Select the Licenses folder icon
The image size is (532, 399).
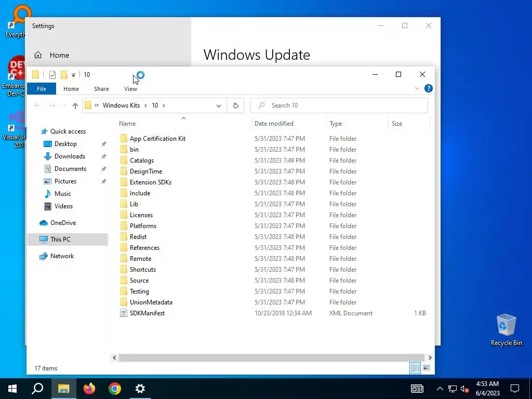coord(124,215)
